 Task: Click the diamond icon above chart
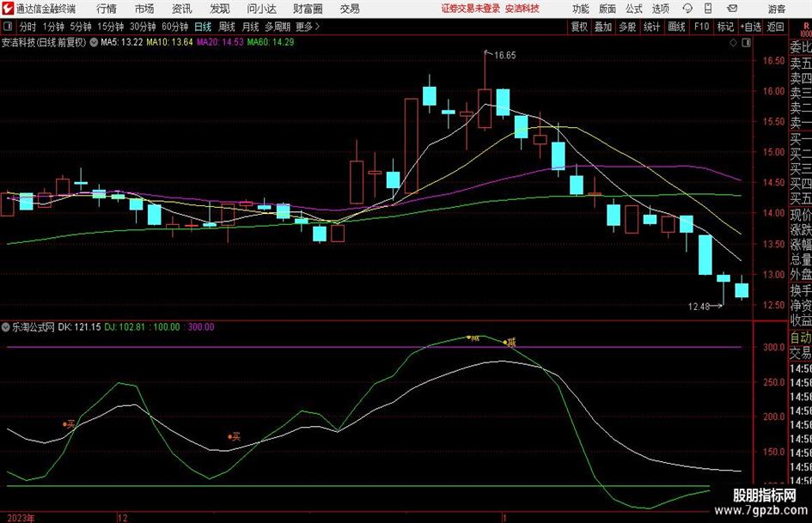[x=733, y=43]
